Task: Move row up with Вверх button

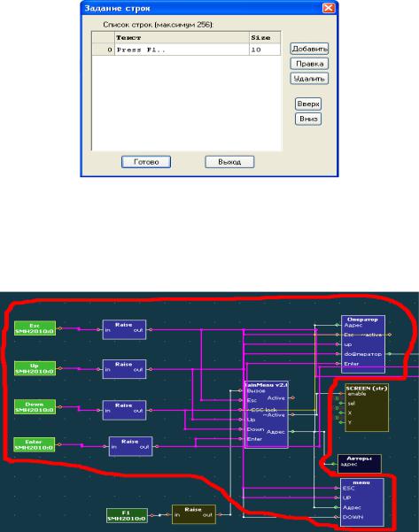Action: (308, 104)
